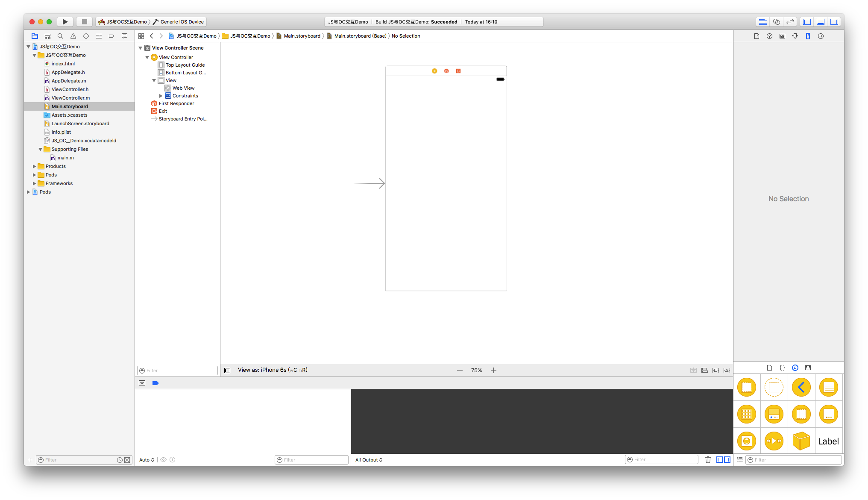The image size is (868, 500).
Task: Open the File inspector
Action: coord(756,36)
